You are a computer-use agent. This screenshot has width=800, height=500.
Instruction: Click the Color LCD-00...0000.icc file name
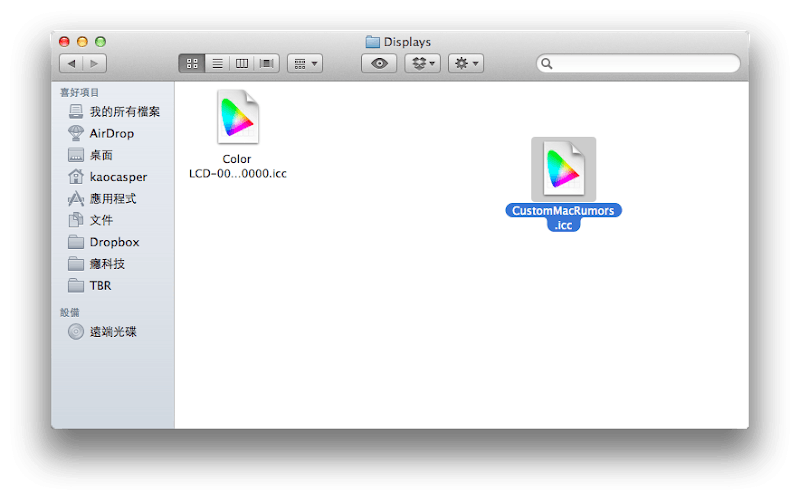click(238, 166)
